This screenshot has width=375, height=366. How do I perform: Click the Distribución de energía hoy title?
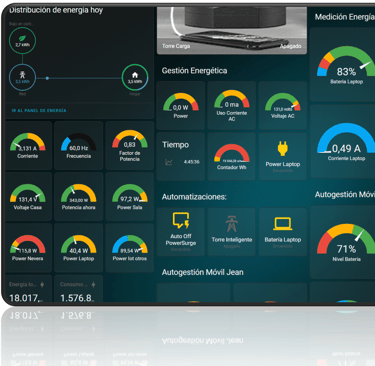click(x=56, y=10)
